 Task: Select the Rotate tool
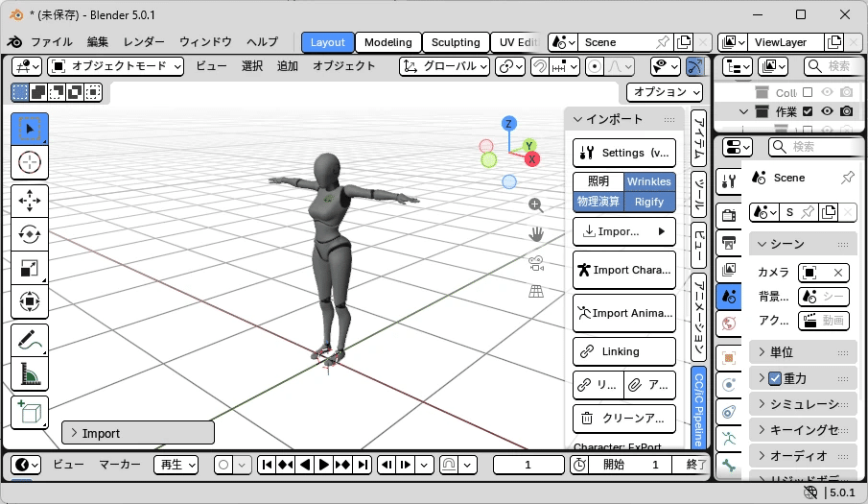coord(30,234)
